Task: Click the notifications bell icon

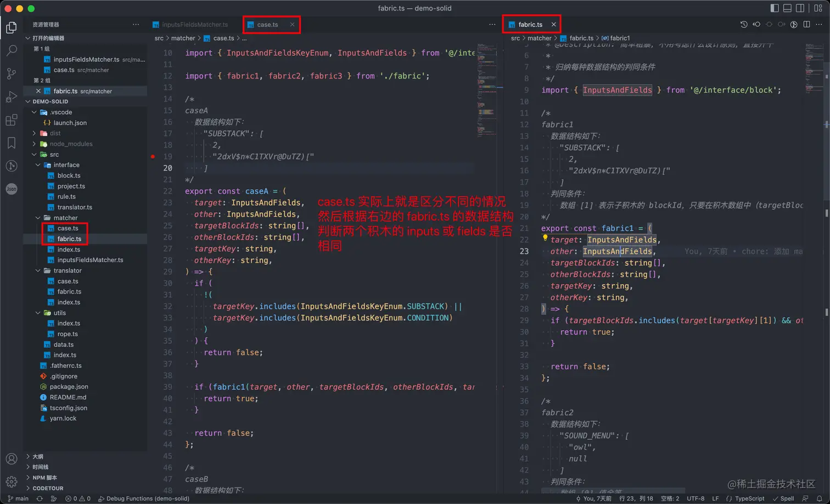Action: click(819, 499)
